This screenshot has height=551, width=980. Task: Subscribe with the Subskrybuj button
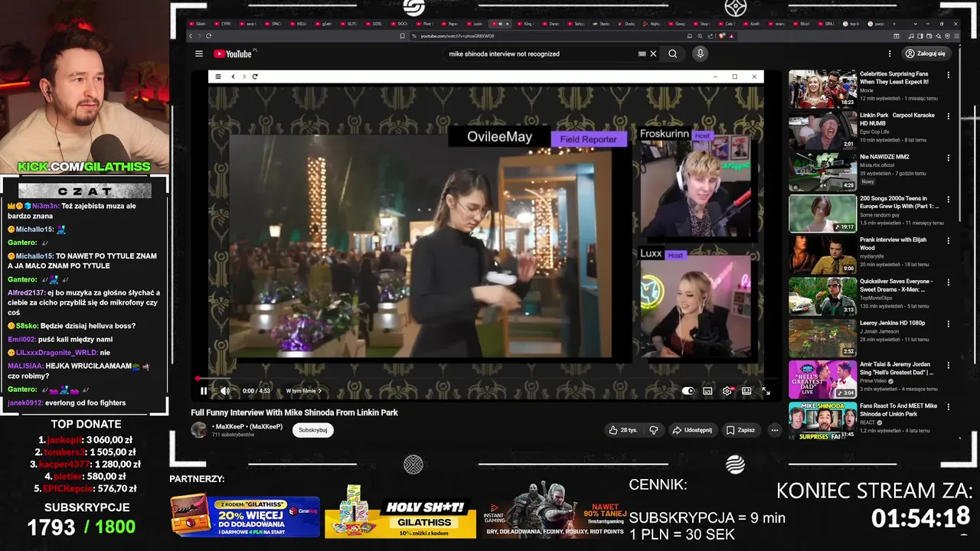point(313,430)
